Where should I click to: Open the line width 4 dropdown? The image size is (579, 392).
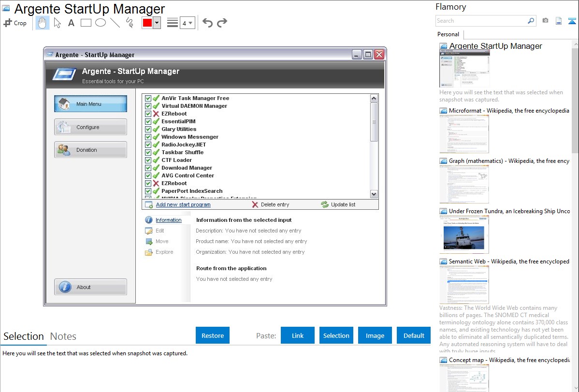click(187, 23)
